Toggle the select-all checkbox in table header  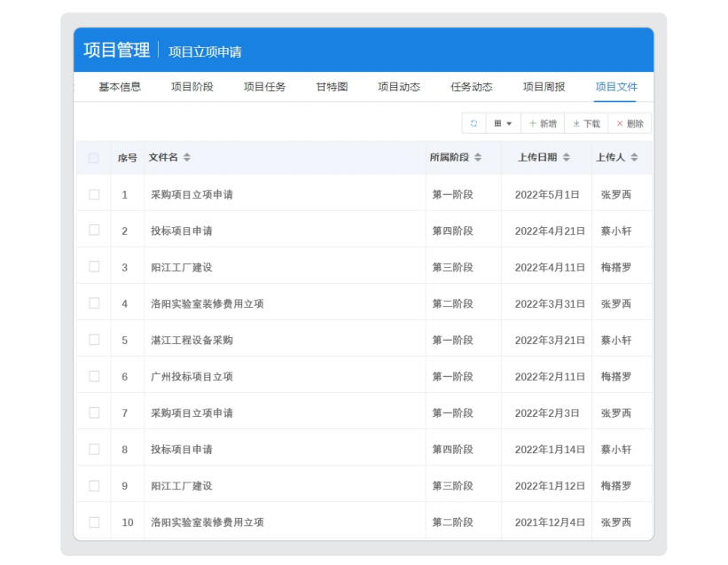click(94, 158)
